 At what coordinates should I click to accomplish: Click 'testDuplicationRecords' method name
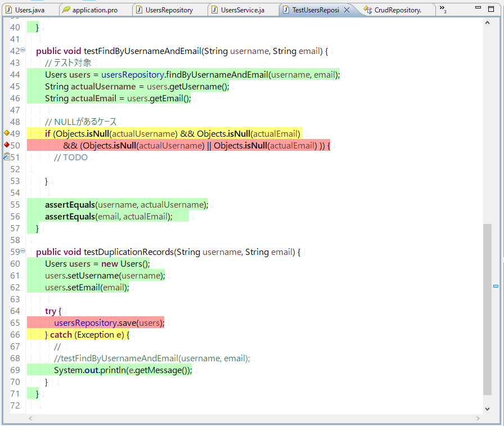coord(129,252)
